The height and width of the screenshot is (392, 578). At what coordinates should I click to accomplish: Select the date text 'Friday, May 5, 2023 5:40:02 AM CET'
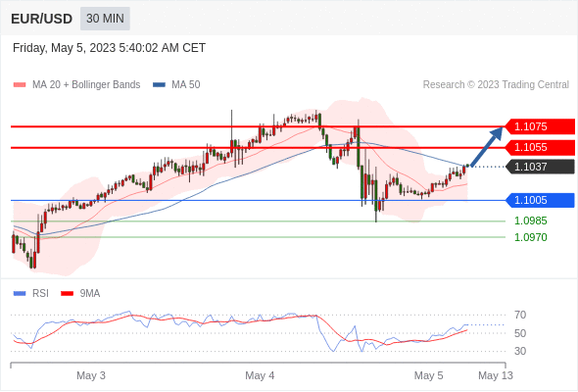(109, 48)
